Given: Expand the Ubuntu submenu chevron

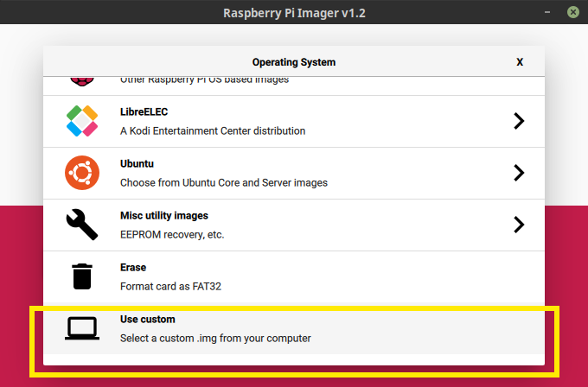Looking at the screenshot, I should coord(519,173).
